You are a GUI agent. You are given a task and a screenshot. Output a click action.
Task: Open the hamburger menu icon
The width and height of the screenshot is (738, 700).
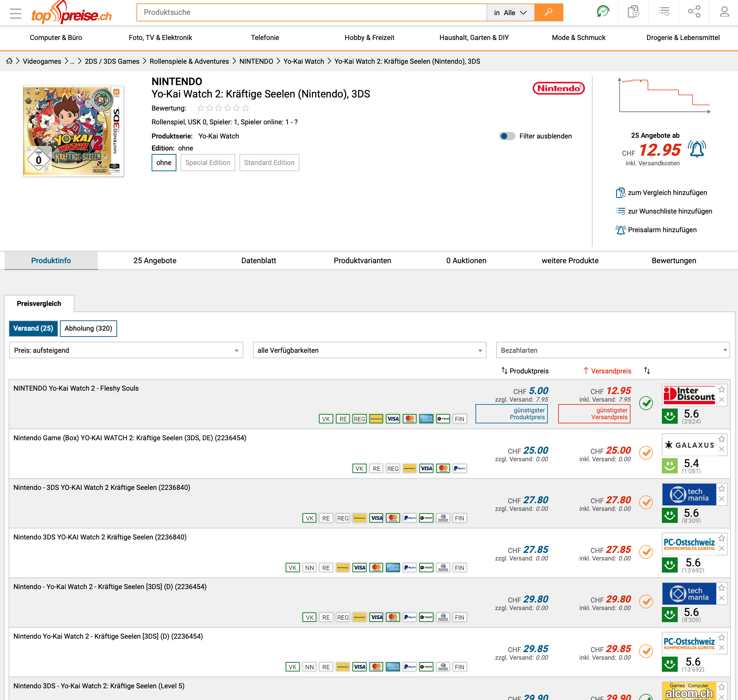click(16, 13)
